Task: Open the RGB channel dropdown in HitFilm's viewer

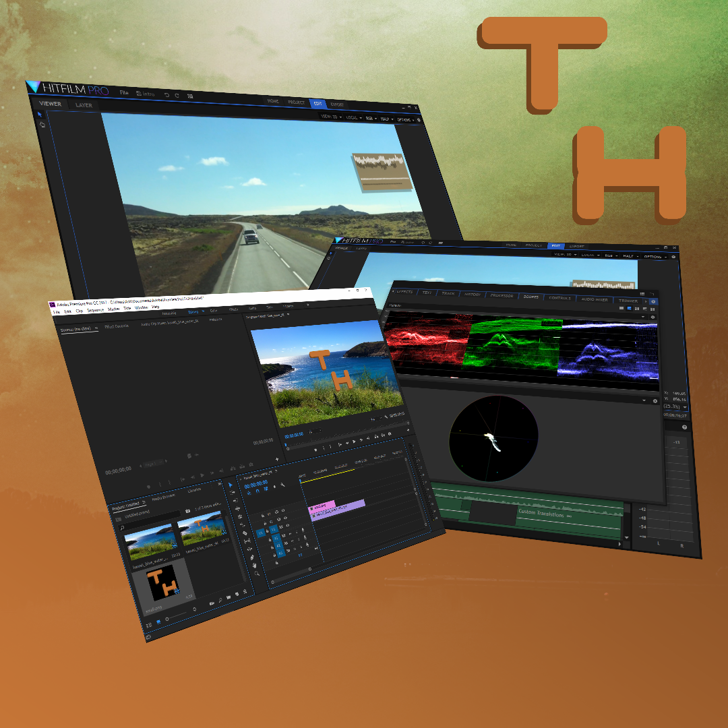Action: click(x=371, y=119)
